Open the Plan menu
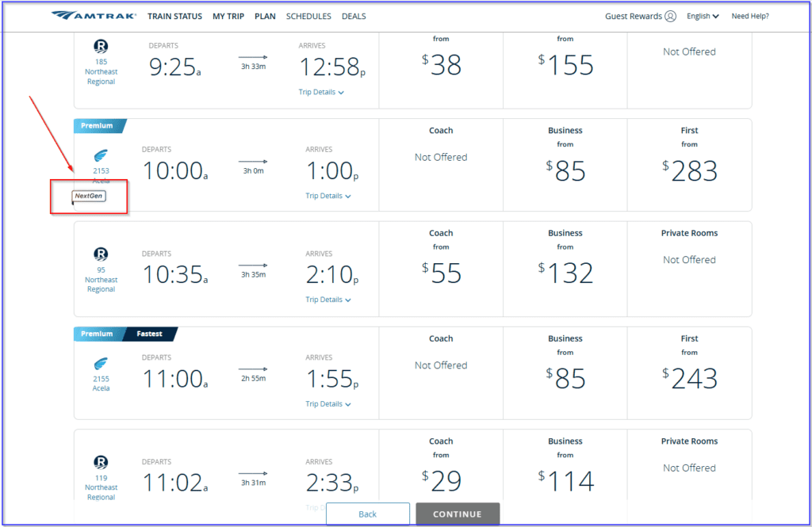Screen dimensions: 812x527 coord(265,16)
